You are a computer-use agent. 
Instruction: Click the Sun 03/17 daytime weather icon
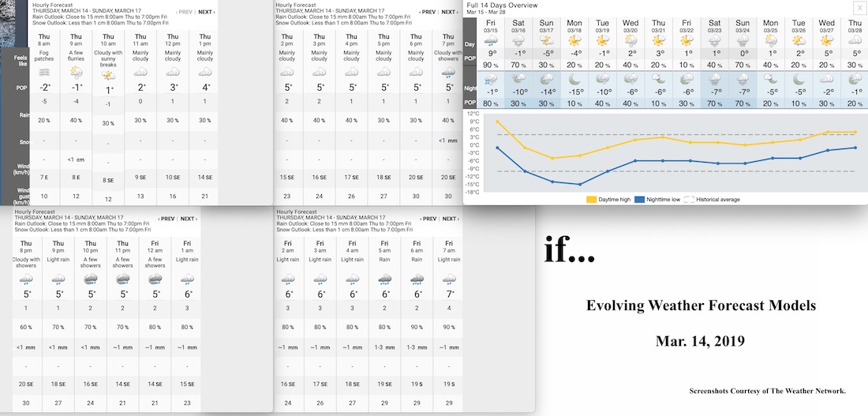pyautogui.click(x=546, y=41)
